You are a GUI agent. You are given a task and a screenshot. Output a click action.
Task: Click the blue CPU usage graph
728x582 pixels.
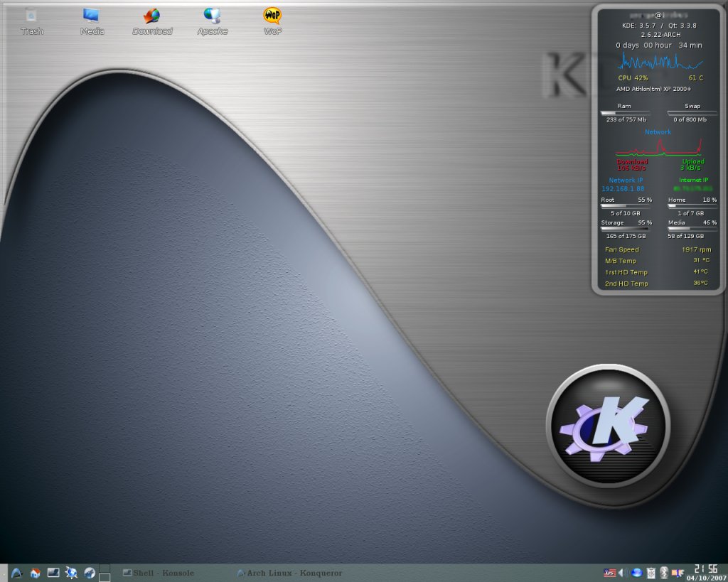pyautogui.click(x=660, y=62)
